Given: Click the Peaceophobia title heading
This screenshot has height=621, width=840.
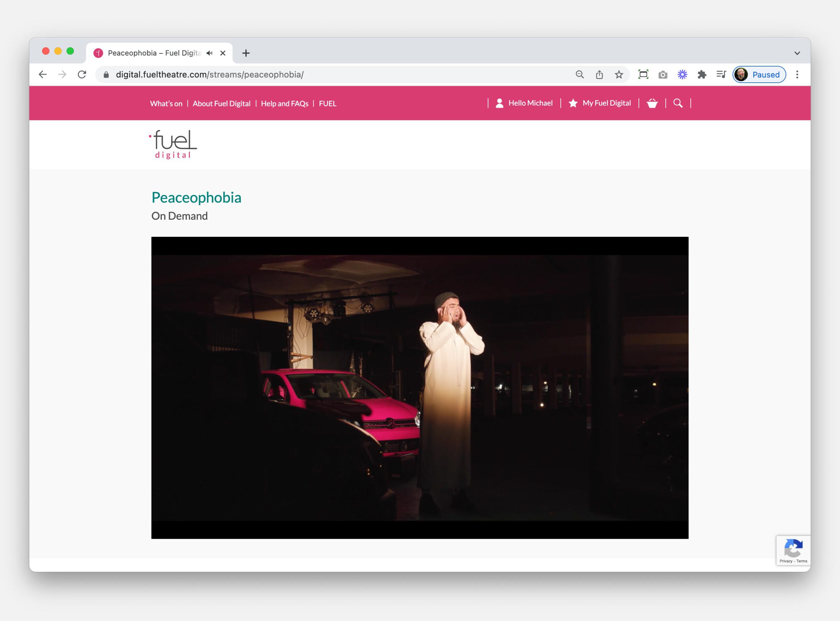Looking at the screenshot, I should click(x=196, y=198).
